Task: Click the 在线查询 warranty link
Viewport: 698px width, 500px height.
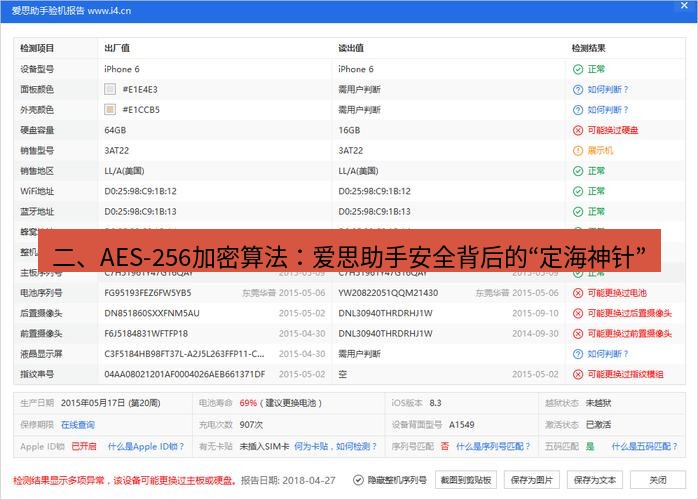Action: pyautogui.click(x=78, y=425)
